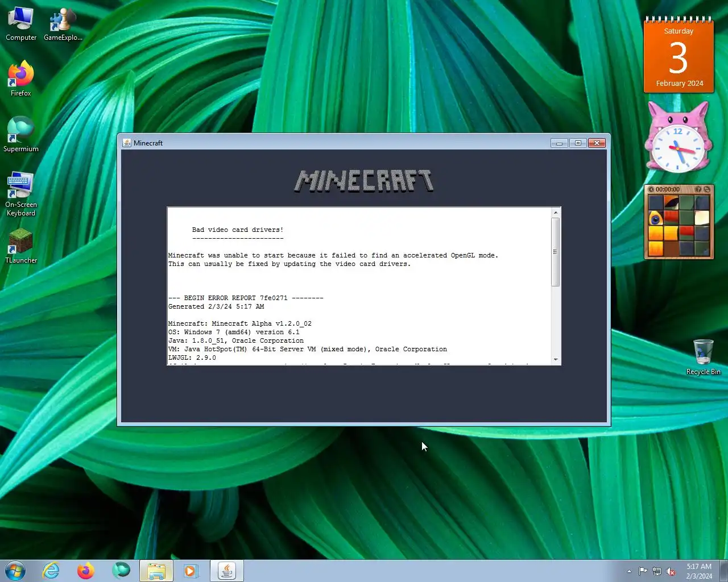Open the Action Center flag tray icon
728x582 pixels.
pyautogui.click(x=643, y=571)
